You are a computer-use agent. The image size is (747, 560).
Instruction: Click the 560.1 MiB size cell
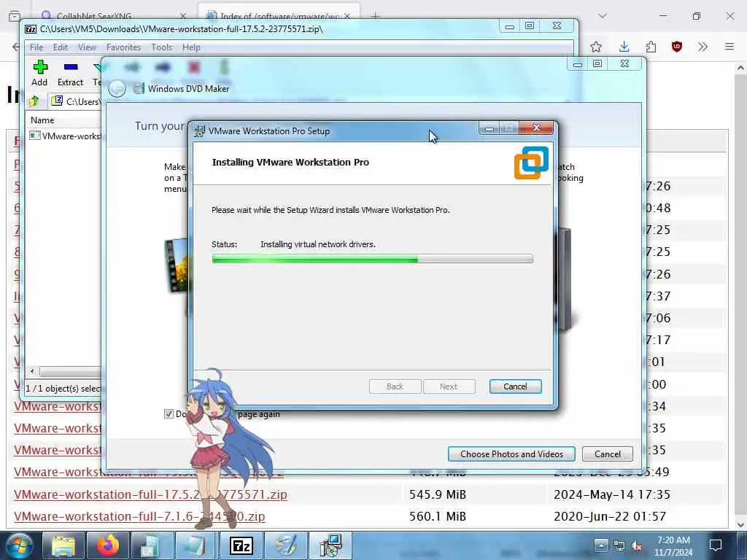click(438, 516)
